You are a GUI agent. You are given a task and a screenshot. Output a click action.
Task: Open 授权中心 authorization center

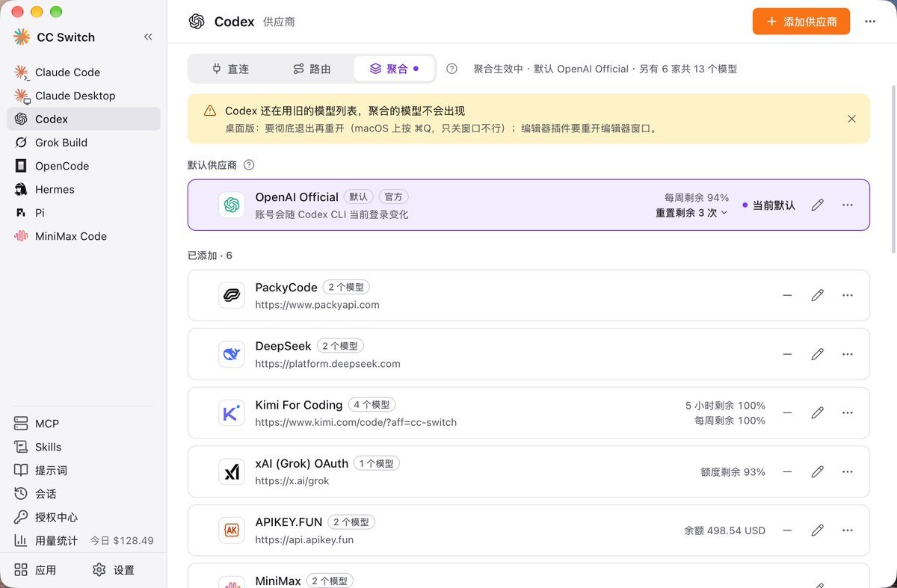coord(84,517)
